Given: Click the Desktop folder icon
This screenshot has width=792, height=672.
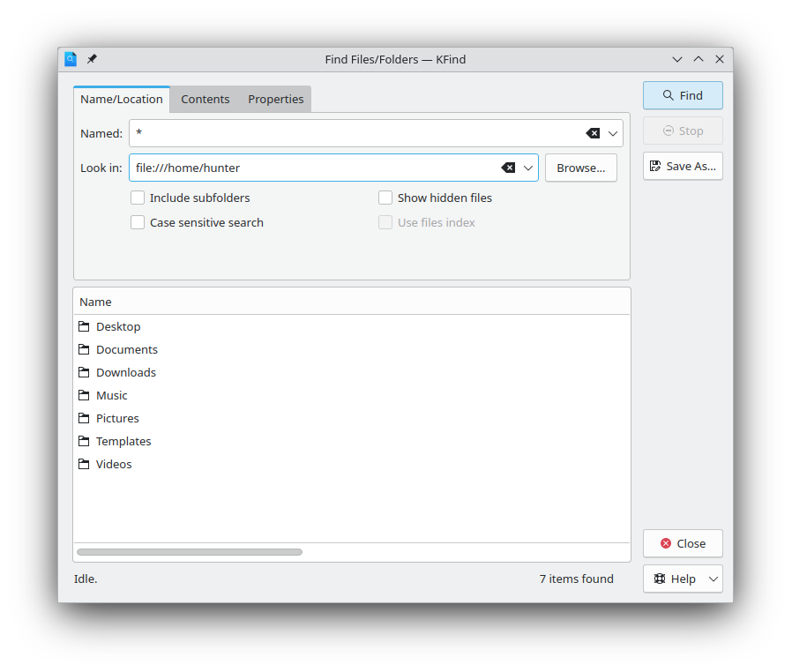Looking at the screenshot, I should (x=84, y=326).
